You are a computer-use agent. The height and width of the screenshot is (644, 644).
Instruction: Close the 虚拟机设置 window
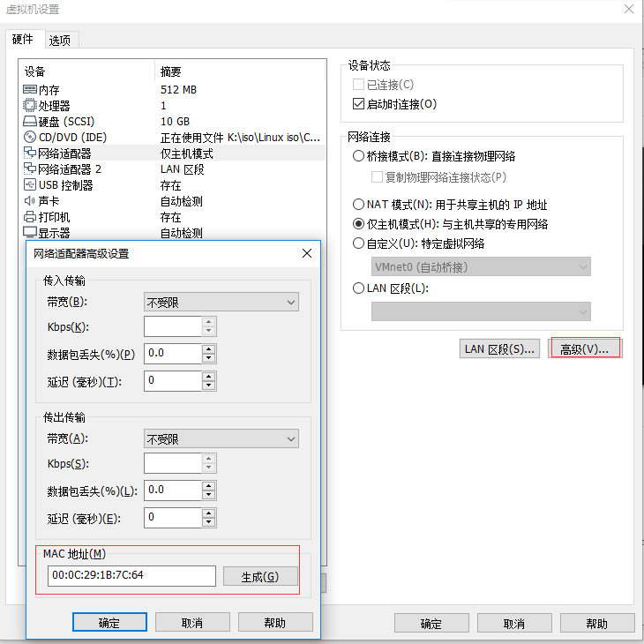[629, 9]
